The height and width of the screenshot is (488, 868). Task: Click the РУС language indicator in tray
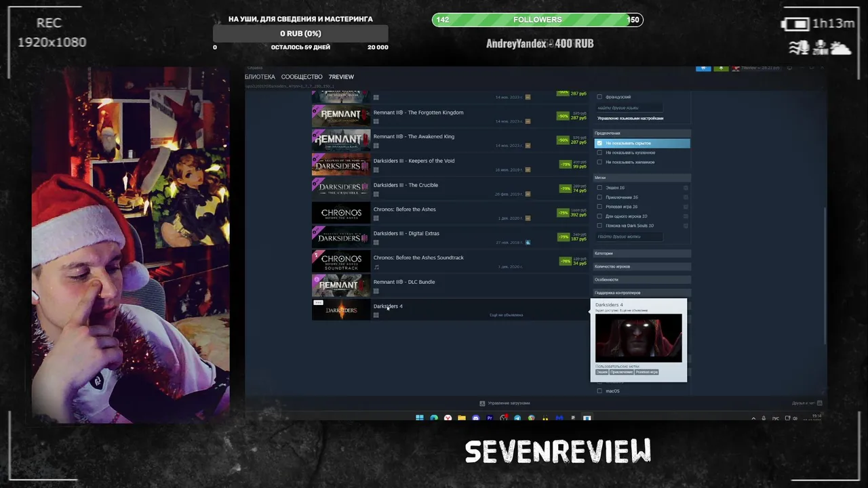point(777,418)
